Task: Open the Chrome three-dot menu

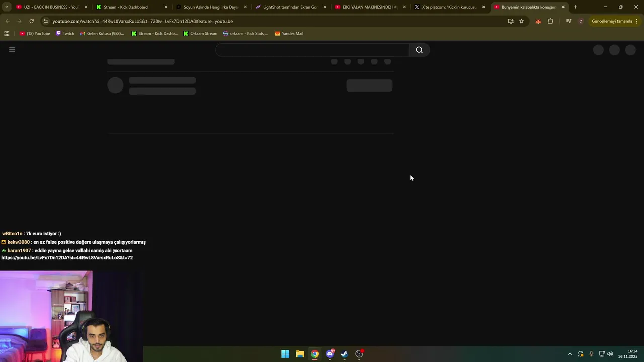Action: (x=637, y=21)
